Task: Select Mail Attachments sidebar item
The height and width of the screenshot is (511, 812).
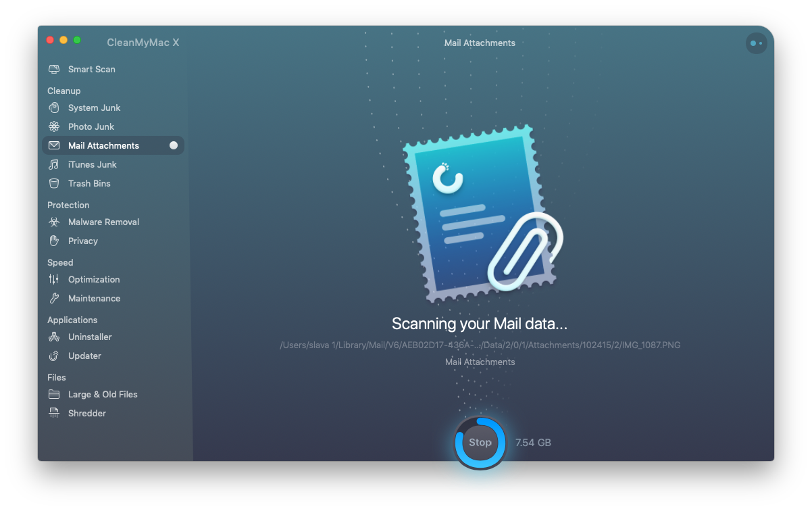Action: point(113,145)
